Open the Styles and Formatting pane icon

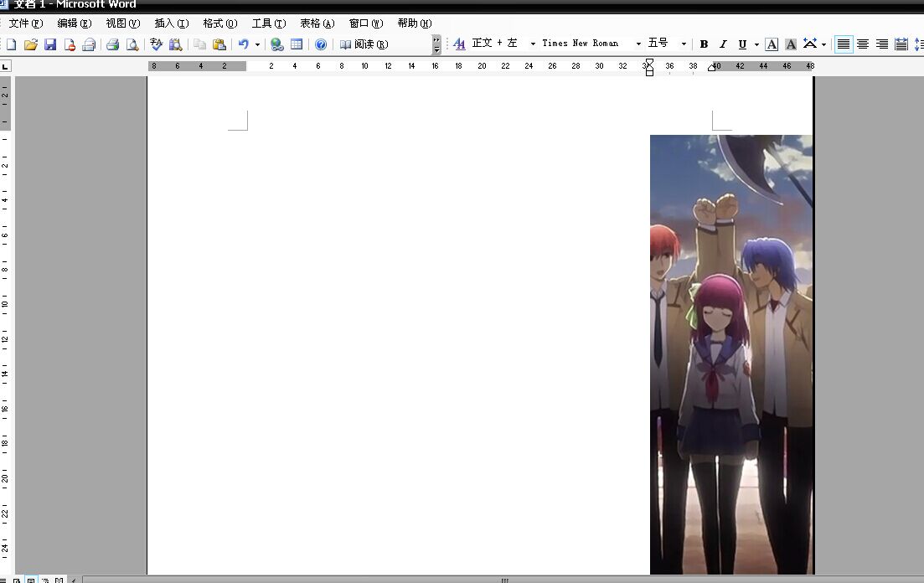click(x=459, y=44)
